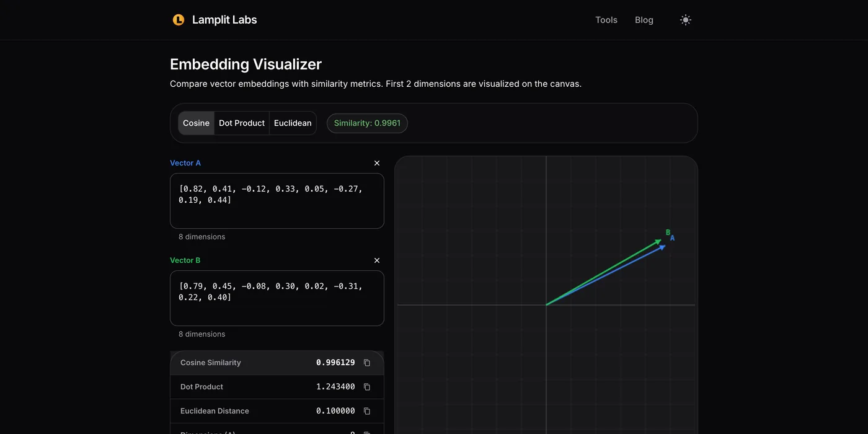Copy the Cosine Similarity value
868x434 pixels.
[x=367, y=363]
